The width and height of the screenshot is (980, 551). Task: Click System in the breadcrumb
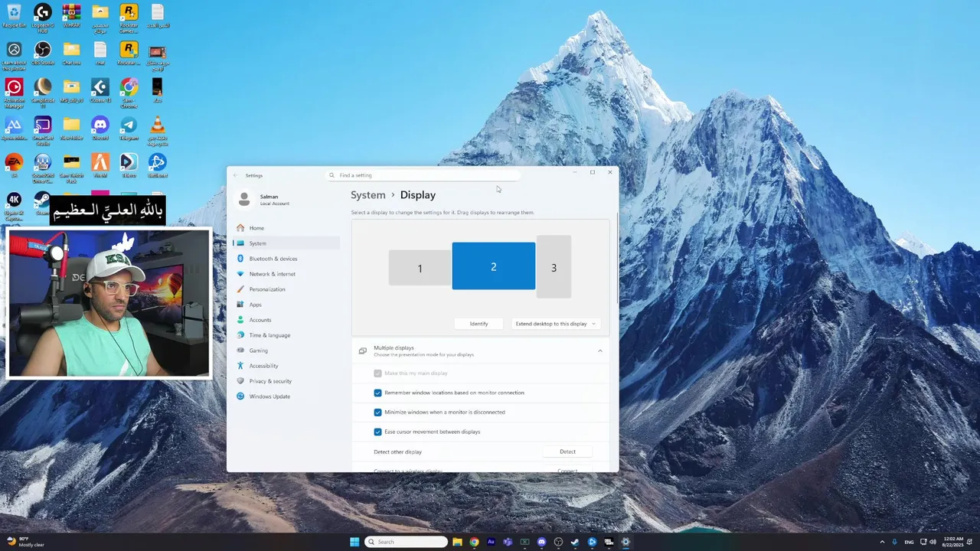click(368, 195)
